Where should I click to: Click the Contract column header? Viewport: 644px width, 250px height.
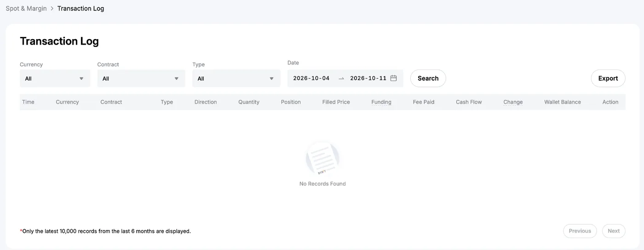coord(111,102)
